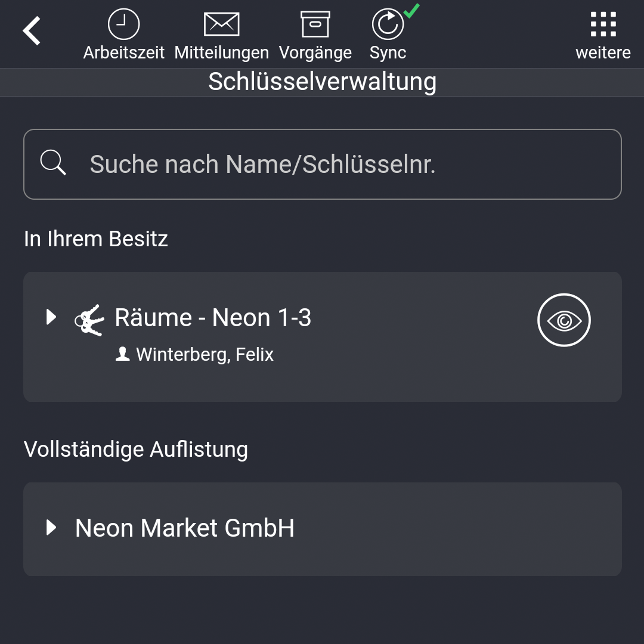The image size is (644, 644).
Task: Expand the Räume - Neon 1-3 entry
Action: [x=50, y=317]
